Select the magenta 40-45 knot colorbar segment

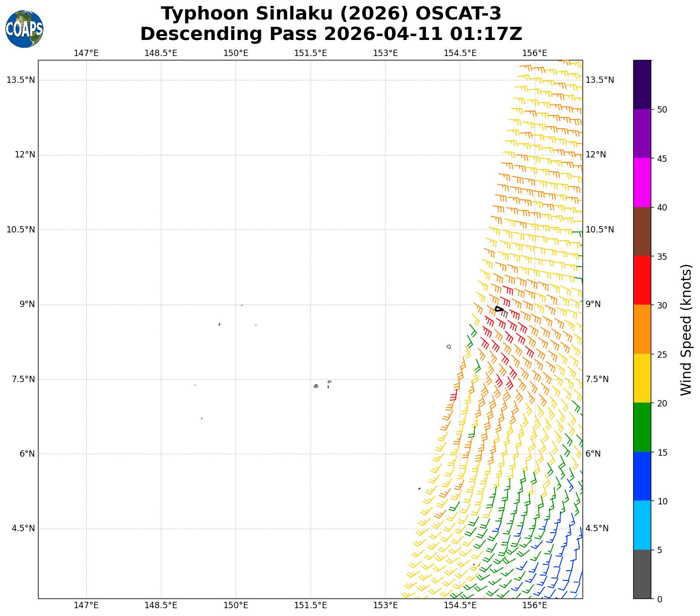click(642, 183)
